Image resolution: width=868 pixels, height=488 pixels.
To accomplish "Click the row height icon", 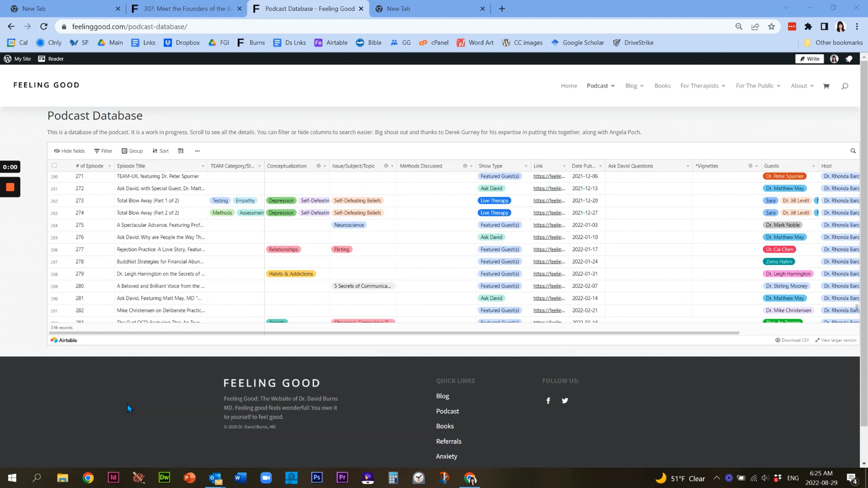I will (x=180, y=151).
